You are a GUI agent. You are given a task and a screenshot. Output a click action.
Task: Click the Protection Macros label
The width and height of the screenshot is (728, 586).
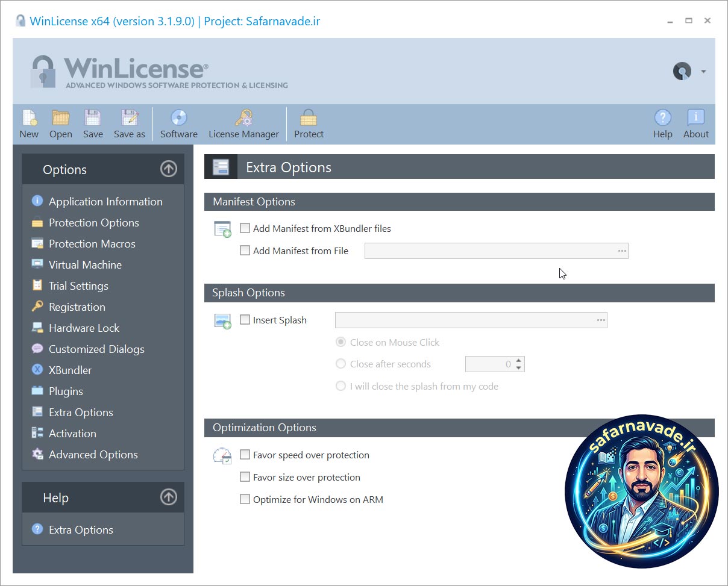(92, 243)
